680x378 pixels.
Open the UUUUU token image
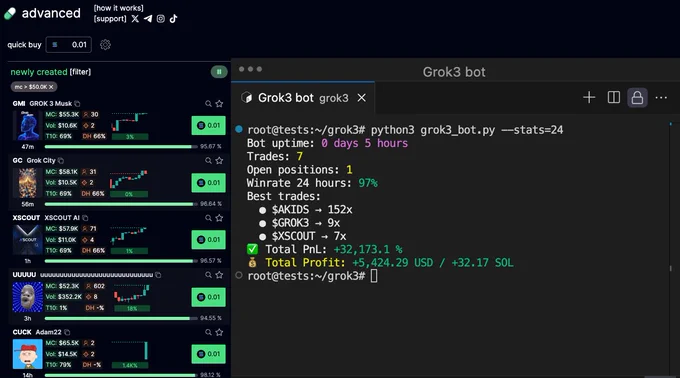click(27, 297)
